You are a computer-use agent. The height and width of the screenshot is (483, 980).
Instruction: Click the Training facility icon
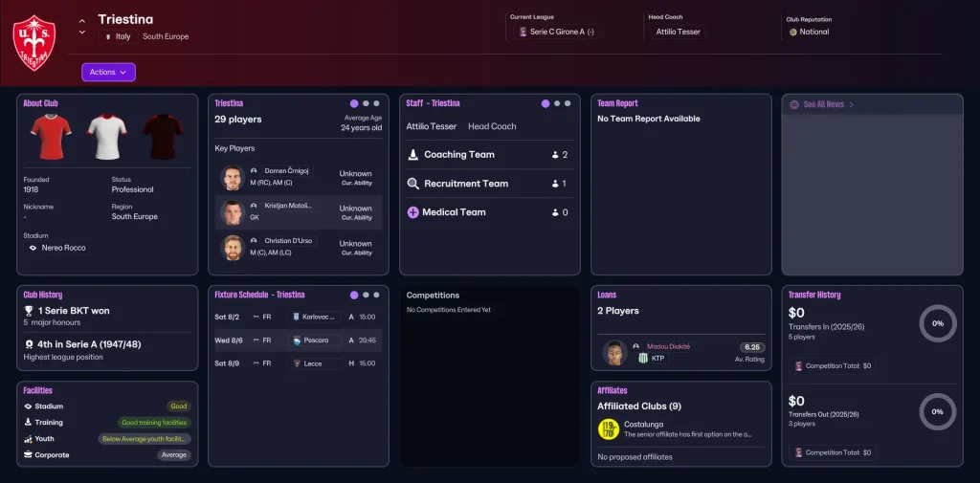click(28, 423)
